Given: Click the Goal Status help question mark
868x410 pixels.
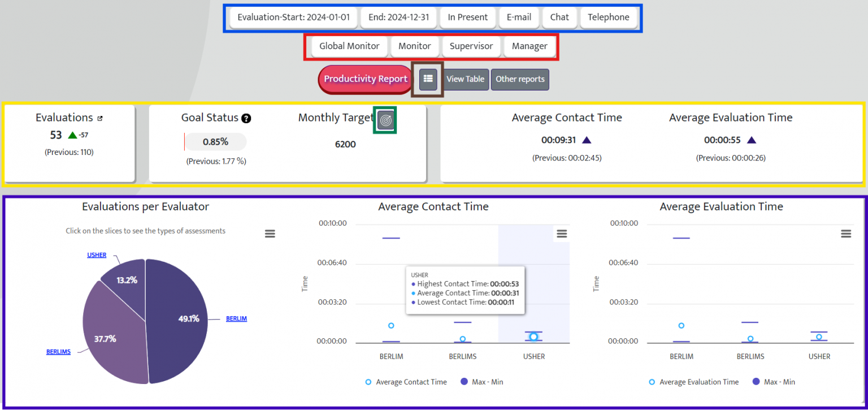Looking at the screenshot, I should point(246,118).
